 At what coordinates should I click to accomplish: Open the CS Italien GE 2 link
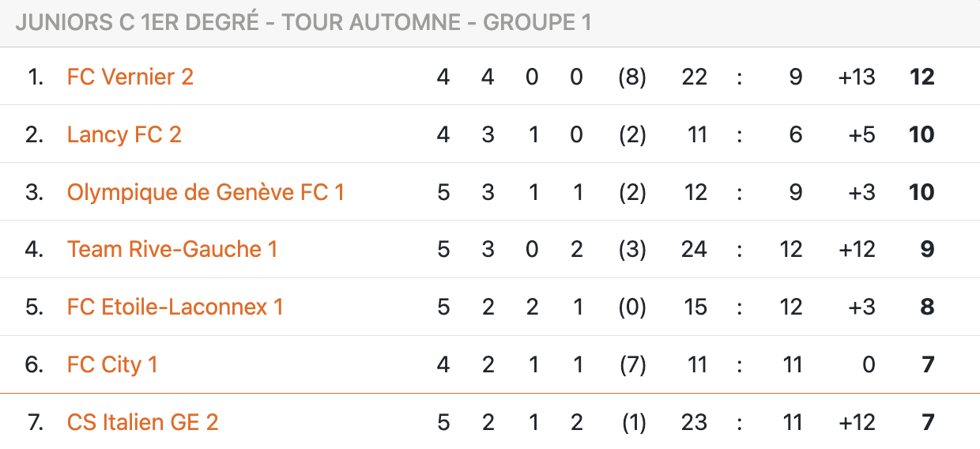[x=142, y=422]
